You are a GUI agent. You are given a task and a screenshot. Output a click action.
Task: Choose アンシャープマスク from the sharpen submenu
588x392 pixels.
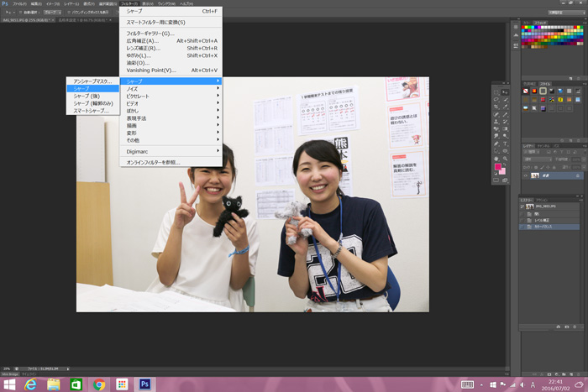(92, 81)
